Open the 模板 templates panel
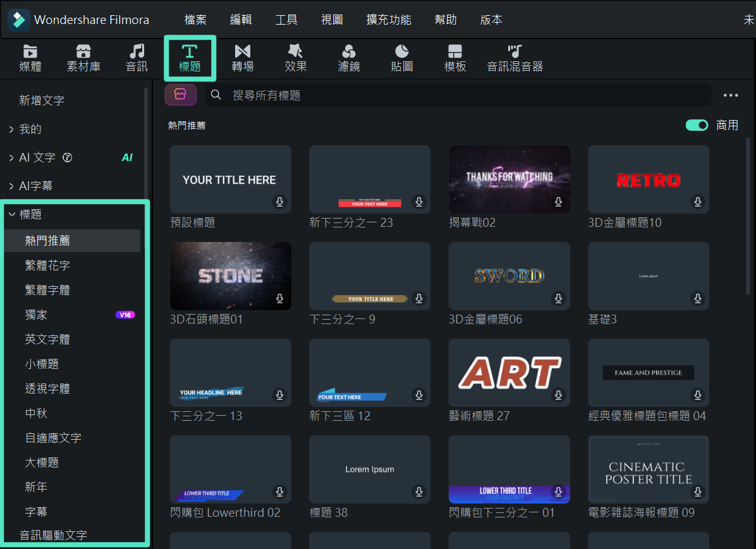The height and width of the screenshot is (549, 756). click(x=454, y=58)
